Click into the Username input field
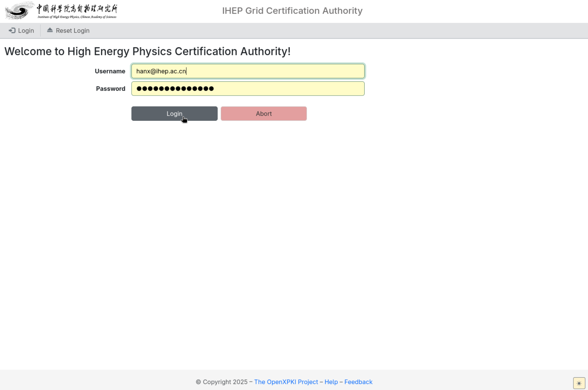 pos(248,71)
